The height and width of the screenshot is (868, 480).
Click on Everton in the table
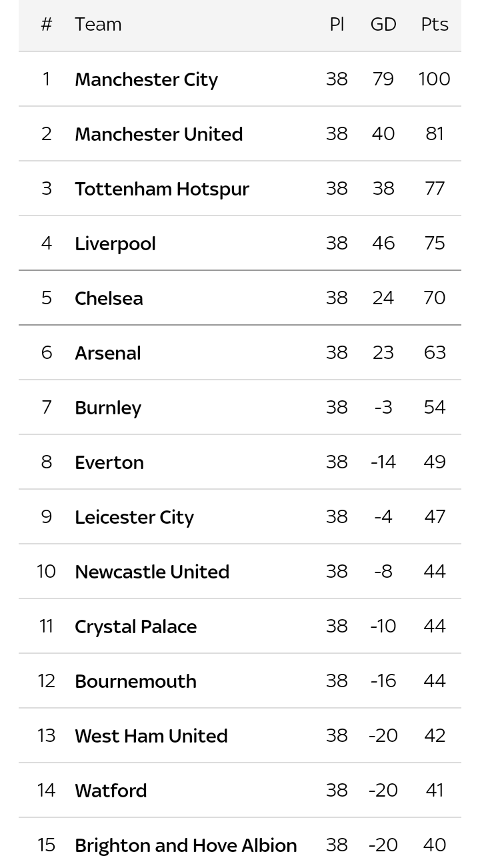109,462
